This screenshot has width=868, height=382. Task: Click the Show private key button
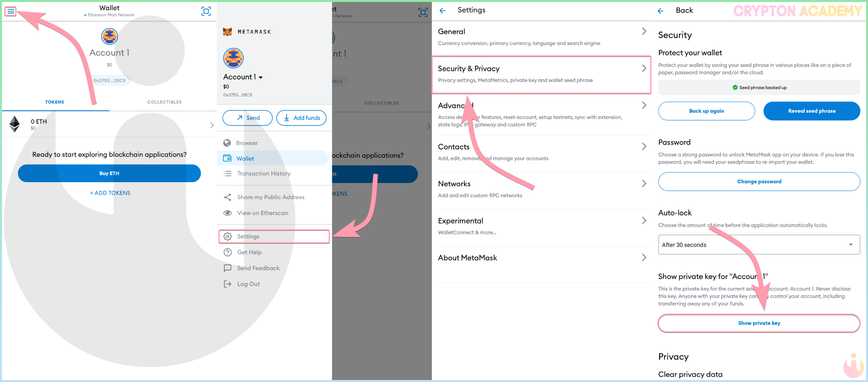point(759,323)
